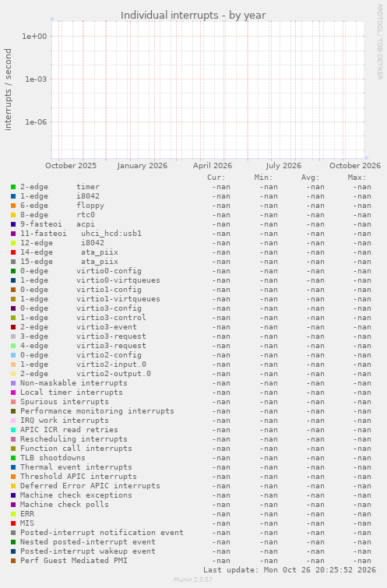387x588 pixels.
Task: Click the Nested posted-interrupt event label
Action: click(x=88, y=542)
